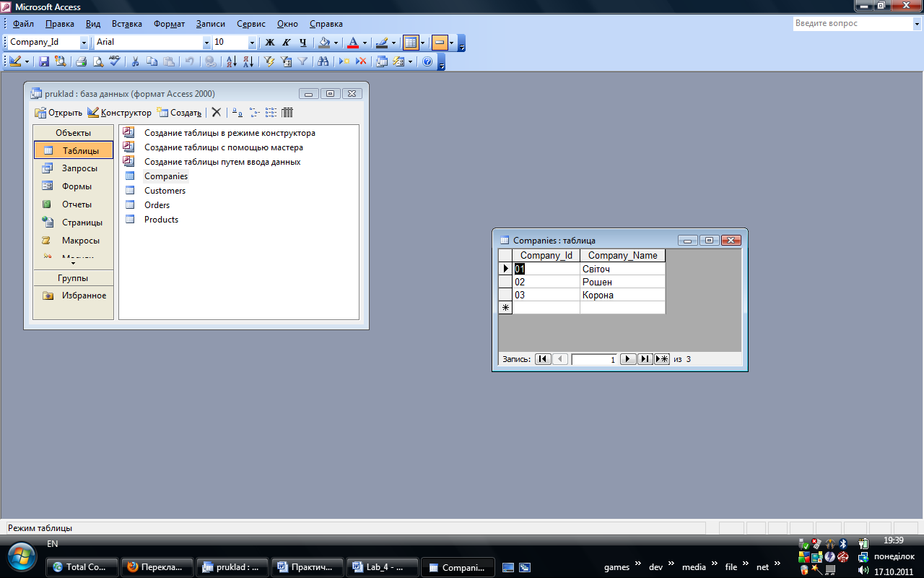The height and width of the screenshot is (578, 924).
Task: Open the Arial font name dropdown
Action: (x=206, y=43)
